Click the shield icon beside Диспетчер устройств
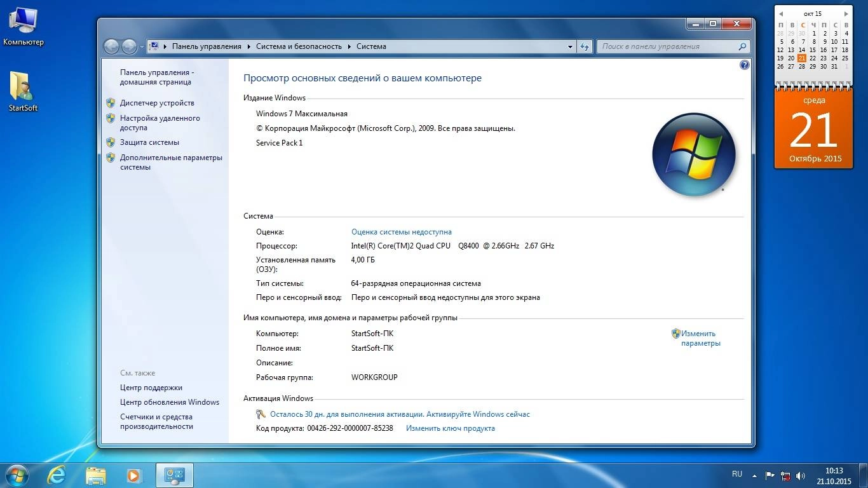This screenshot has height=488, width=868. tap(111, 103)
